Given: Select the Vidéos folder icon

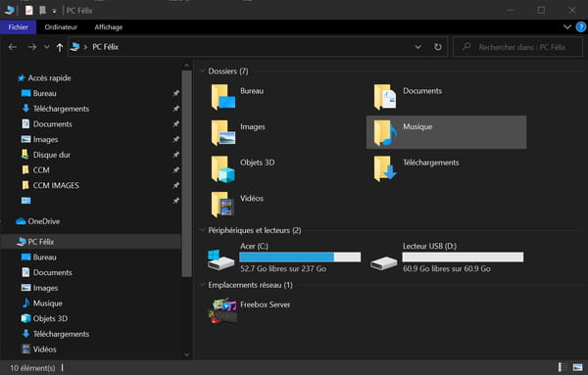Looking at the screenshot, I should tap(223, 205).
